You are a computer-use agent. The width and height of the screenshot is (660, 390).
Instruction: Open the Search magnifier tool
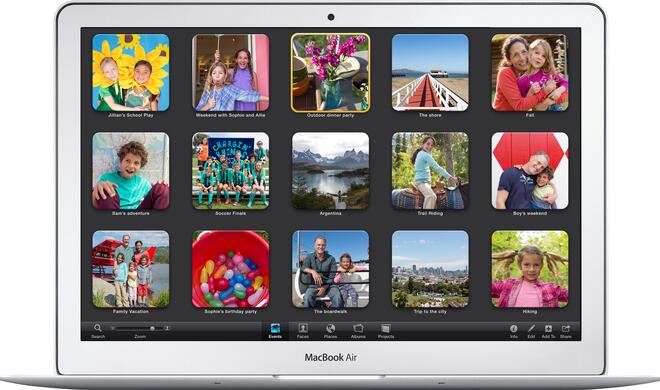point(98,328)
